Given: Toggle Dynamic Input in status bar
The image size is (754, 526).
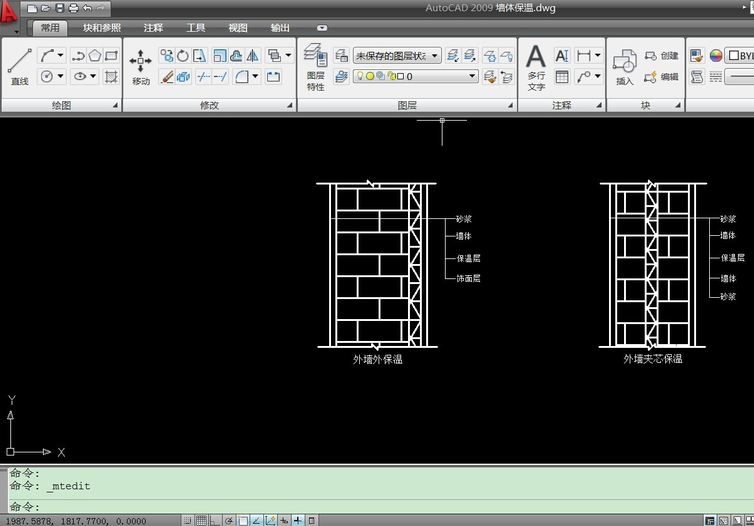Looking at the screenshot, I should pyautogui.click(x=284, y=520).
